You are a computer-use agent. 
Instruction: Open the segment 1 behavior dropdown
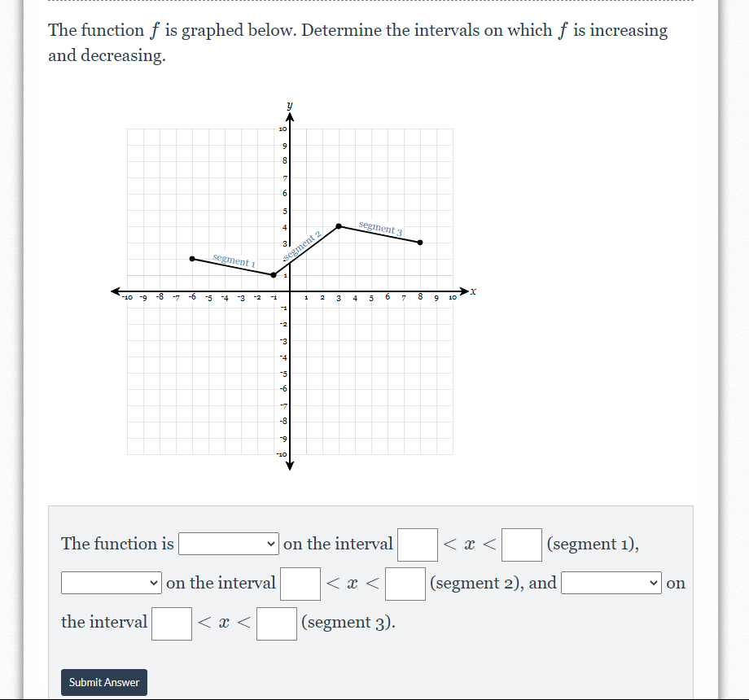pos(228,544)
